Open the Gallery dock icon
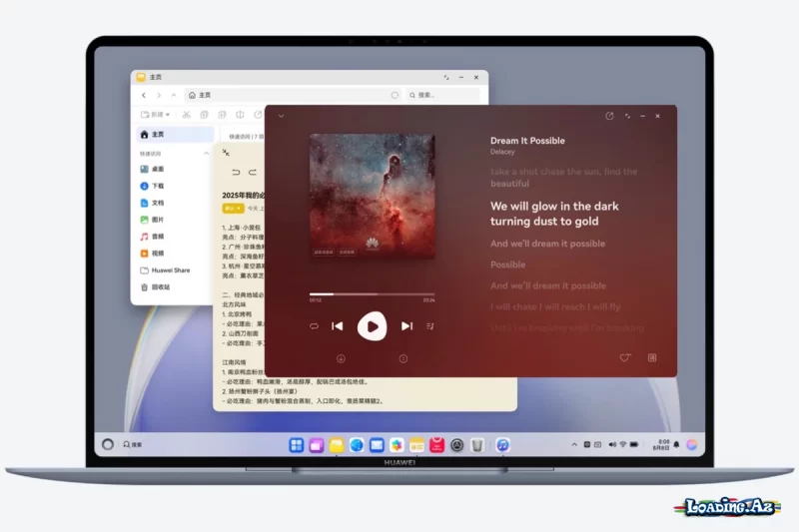This screenshot has width=799, height=532. tap(397, 445)
